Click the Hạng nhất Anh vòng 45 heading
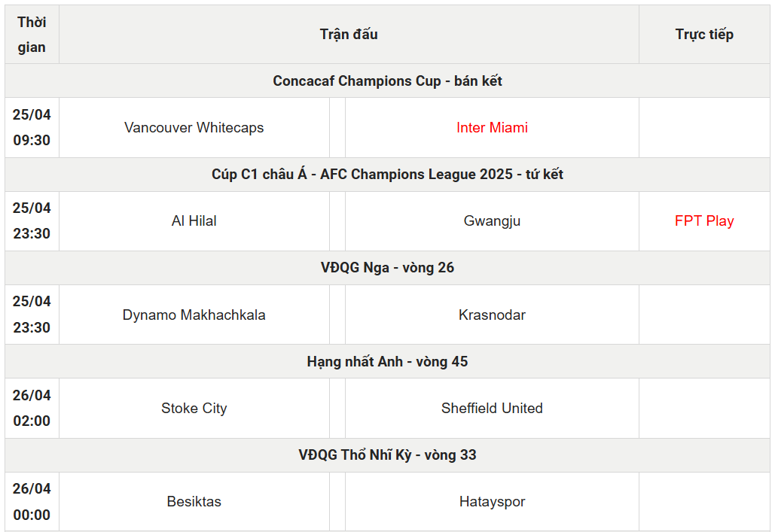Screen dimensions: 772x532 [387, 362]
